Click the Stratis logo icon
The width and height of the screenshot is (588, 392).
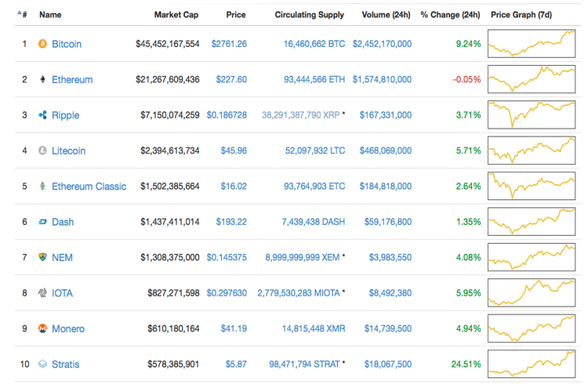point(43,364)
